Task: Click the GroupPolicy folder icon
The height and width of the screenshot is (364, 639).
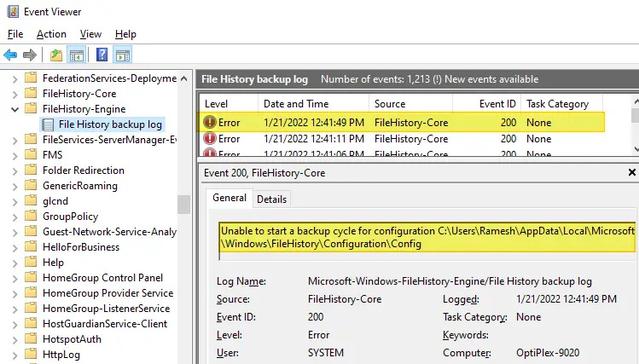Action: pos(31,217)
